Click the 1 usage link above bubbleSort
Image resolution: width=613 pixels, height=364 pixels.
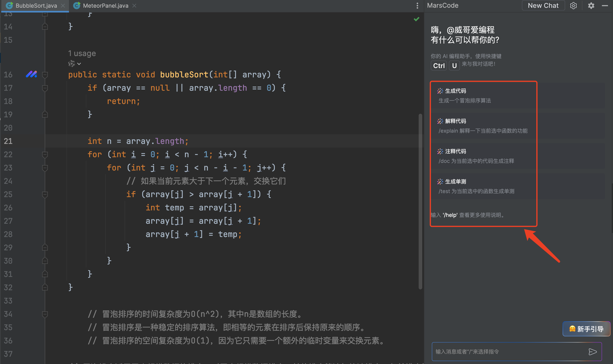tap(82, 53)
